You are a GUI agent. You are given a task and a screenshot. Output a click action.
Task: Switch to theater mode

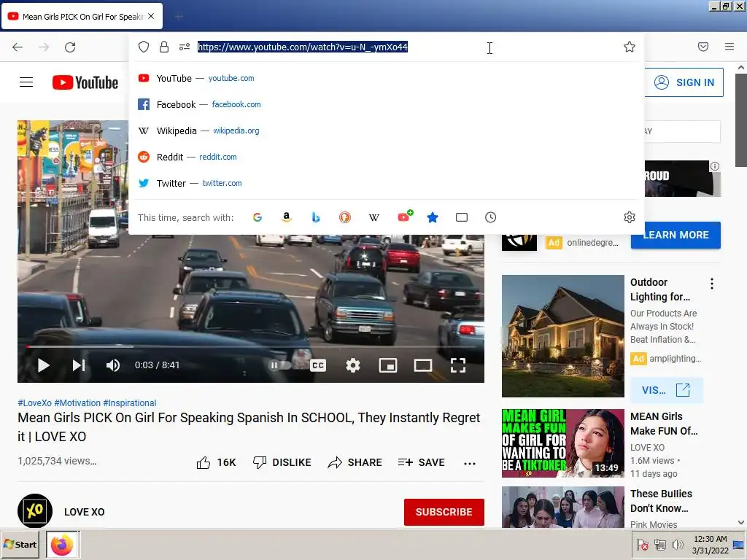[x=423, y=366]
